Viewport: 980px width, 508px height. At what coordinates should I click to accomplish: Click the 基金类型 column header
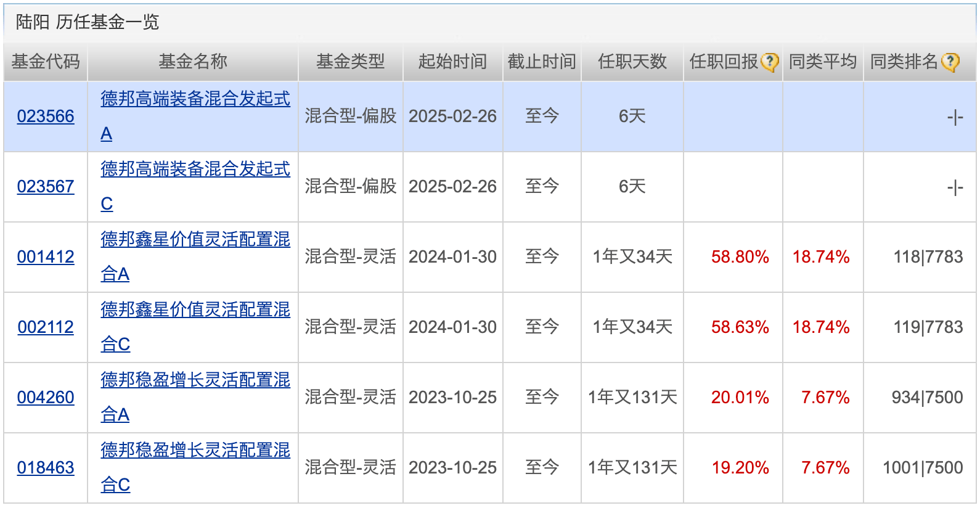pos(350,62)
